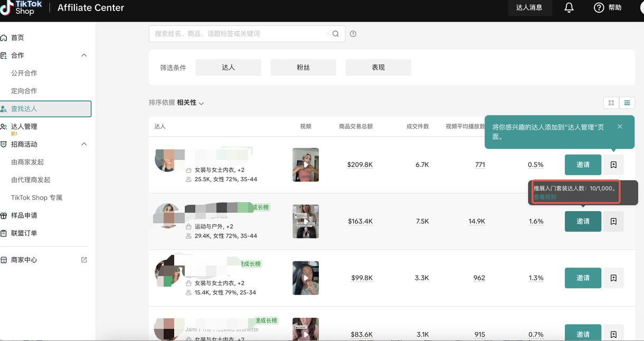Viewport: 644px width, 341px height.
Task: Open the 达人 filter option
Action: (x=228, y=68)
